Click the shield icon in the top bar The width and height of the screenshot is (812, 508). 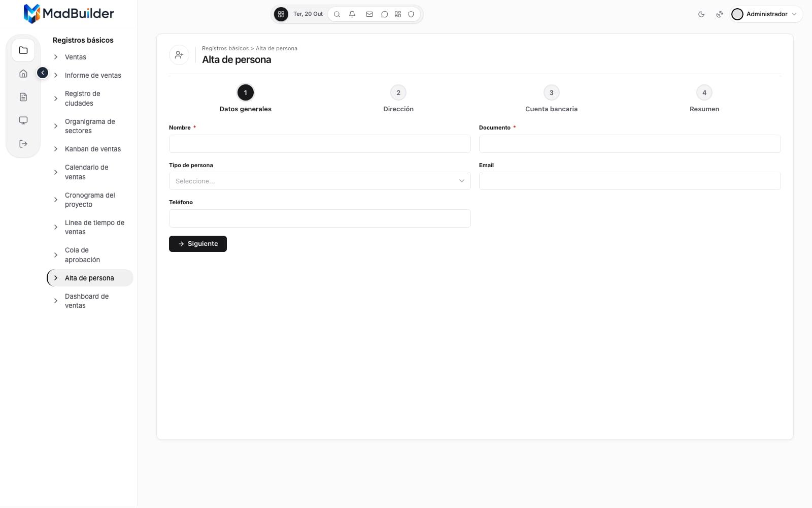coord(411,14)
